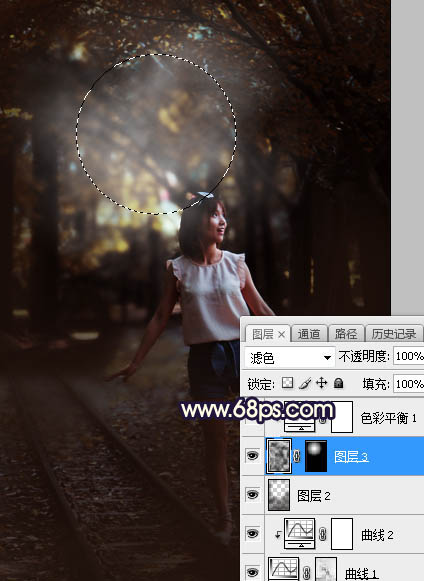
Task: Click the 不透明度 opacity value field
Action: point(408,356)
